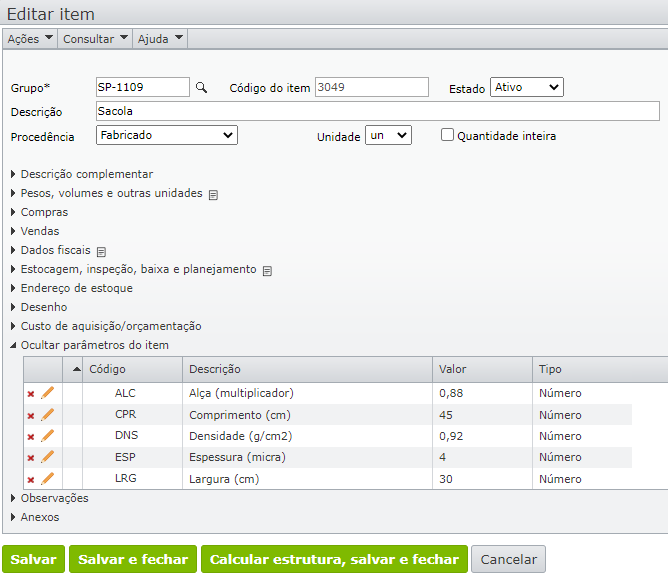Click the Cancelar button

[508, 559]
